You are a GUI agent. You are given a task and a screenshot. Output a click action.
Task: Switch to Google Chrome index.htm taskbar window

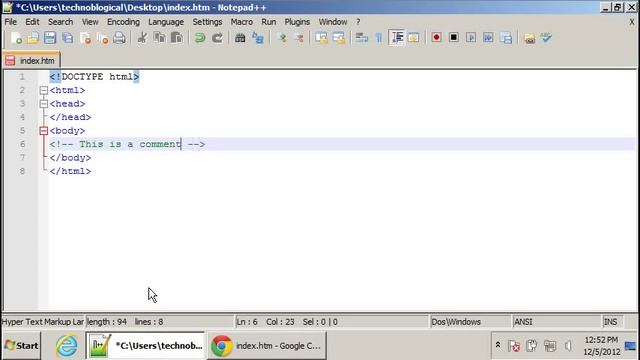pos(267,346)
